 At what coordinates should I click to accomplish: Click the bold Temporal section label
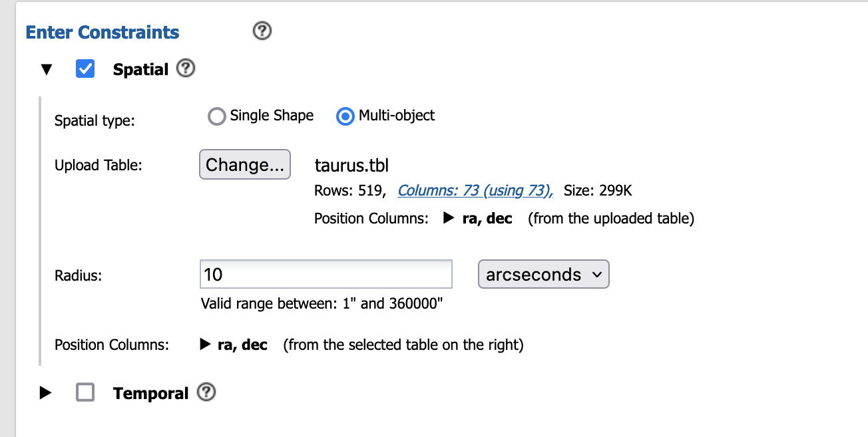point(151,393)
